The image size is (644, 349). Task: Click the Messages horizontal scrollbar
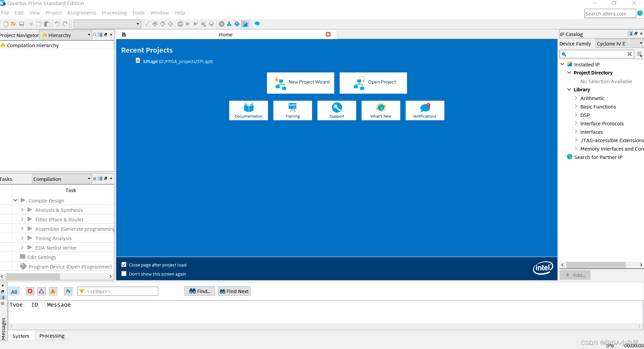tap(326, 326)
